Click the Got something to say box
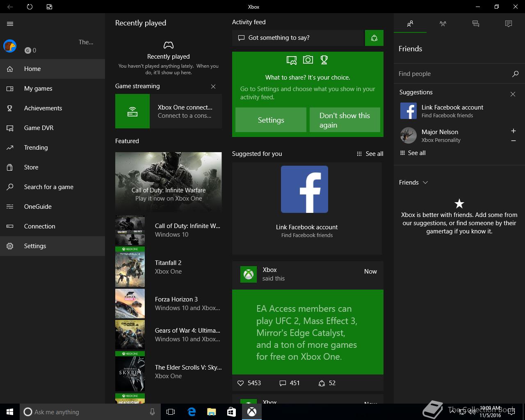525x420 pixels. click(298, 38)
